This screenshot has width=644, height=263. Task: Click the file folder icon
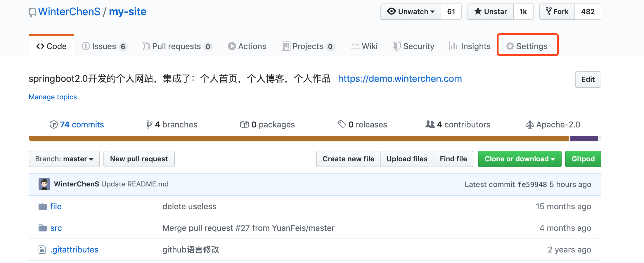click(43, 207)
